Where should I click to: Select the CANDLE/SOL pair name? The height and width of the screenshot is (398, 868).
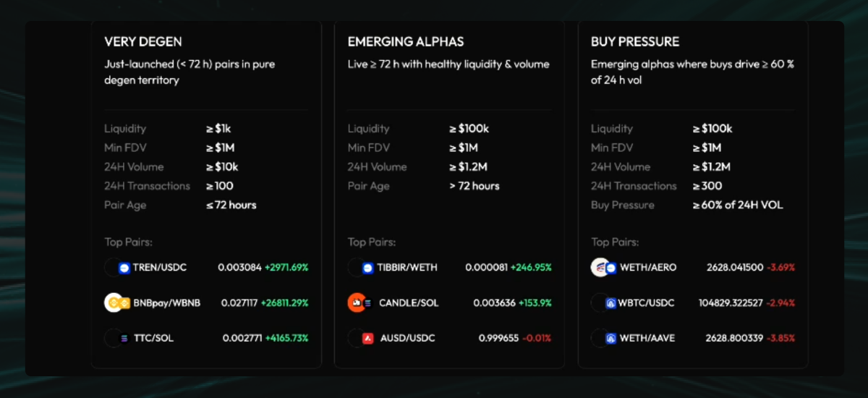409,302
